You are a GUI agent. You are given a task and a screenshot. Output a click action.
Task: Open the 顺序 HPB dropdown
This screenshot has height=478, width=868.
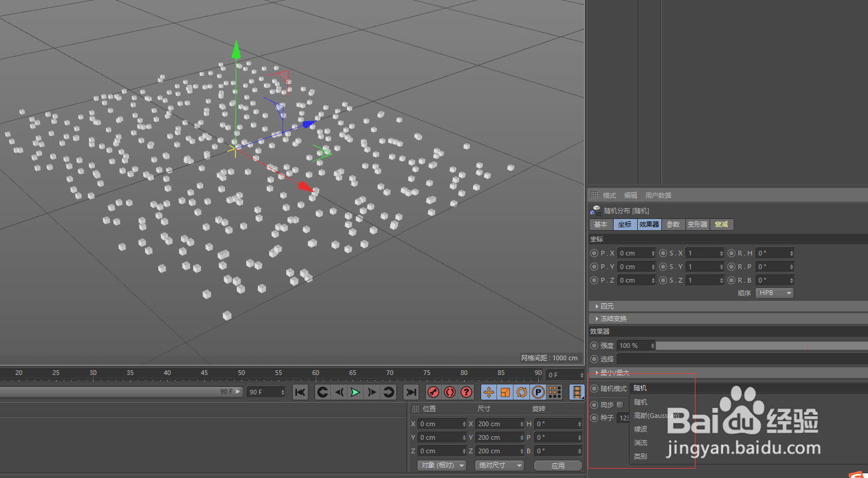[774, 293]
